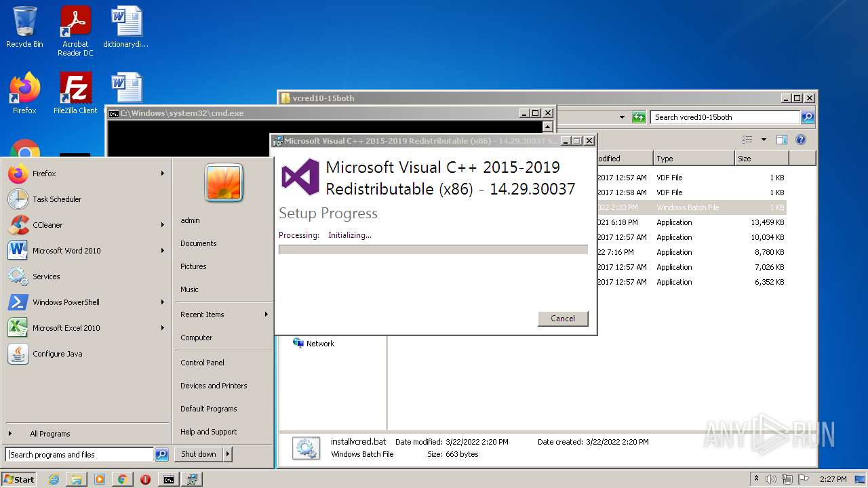The width and height of the screenshot is (868, 488).
Task: Click the user account picture in Start menu
Action: [x=224, y=182]
